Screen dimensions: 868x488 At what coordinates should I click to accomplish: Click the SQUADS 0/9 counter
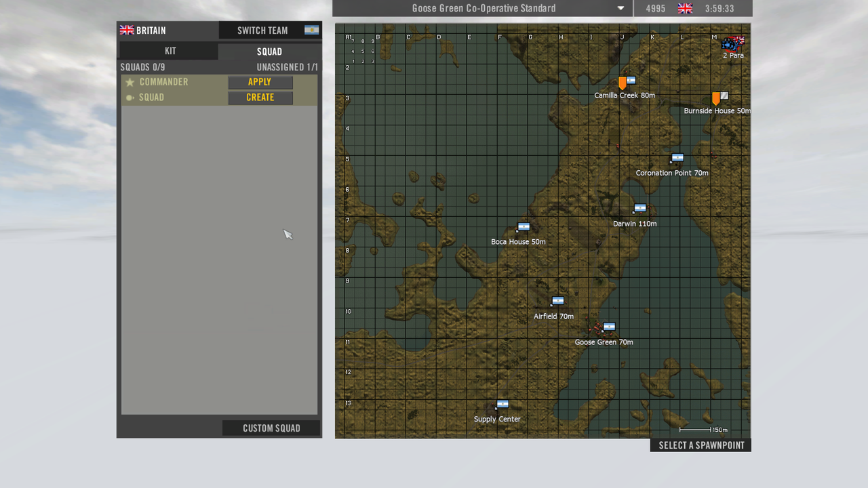tap(142, 67)
